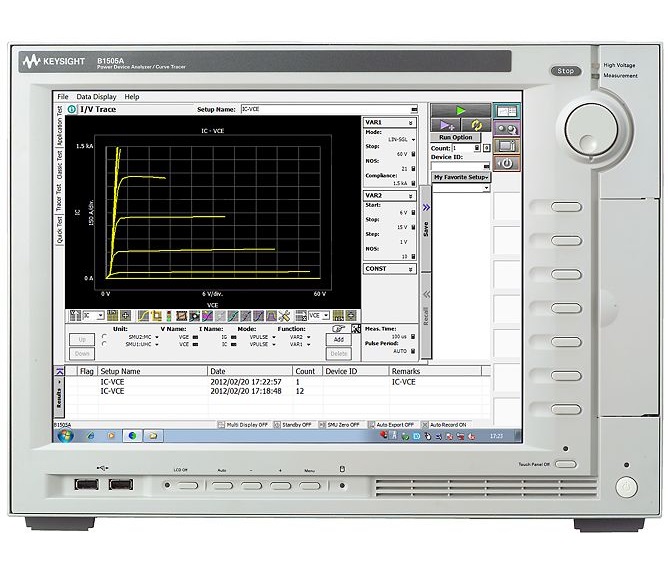Open the folder icon in taskbar
The image size is (668, 573).
pos(153,436)
